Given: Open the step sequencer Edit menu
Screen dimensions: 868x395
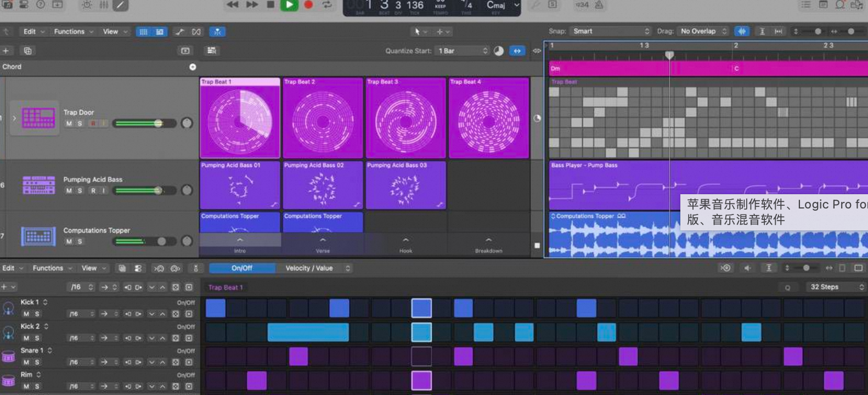Looking at the screenshot, I should pyautogui.click(x=13, y=268).
